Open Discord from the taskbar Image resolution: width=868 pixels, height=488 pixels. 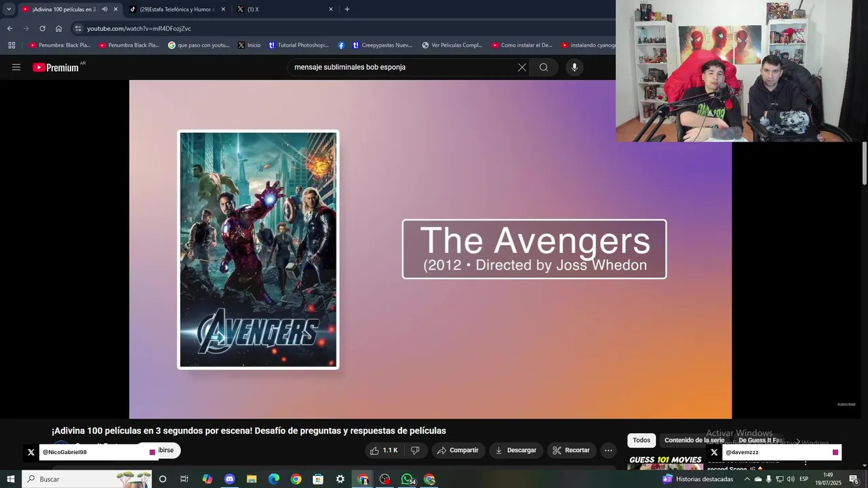click(x=229, y=479)
